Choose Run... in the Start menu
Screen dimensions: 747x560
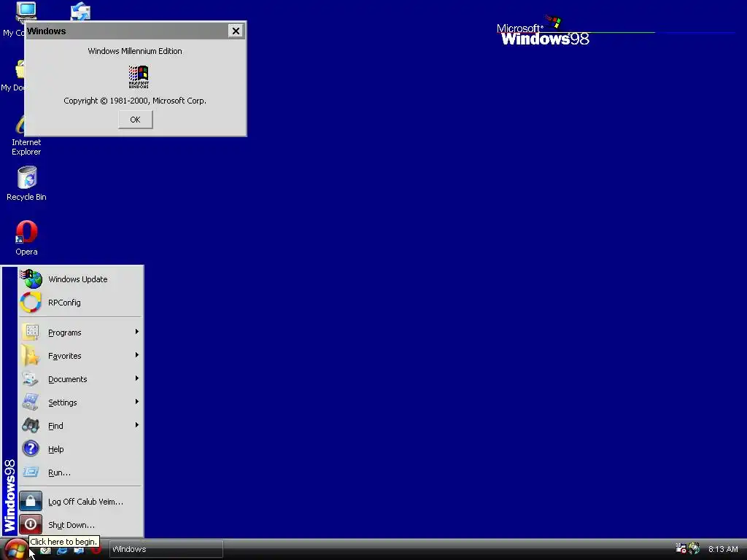coord(81,472)
